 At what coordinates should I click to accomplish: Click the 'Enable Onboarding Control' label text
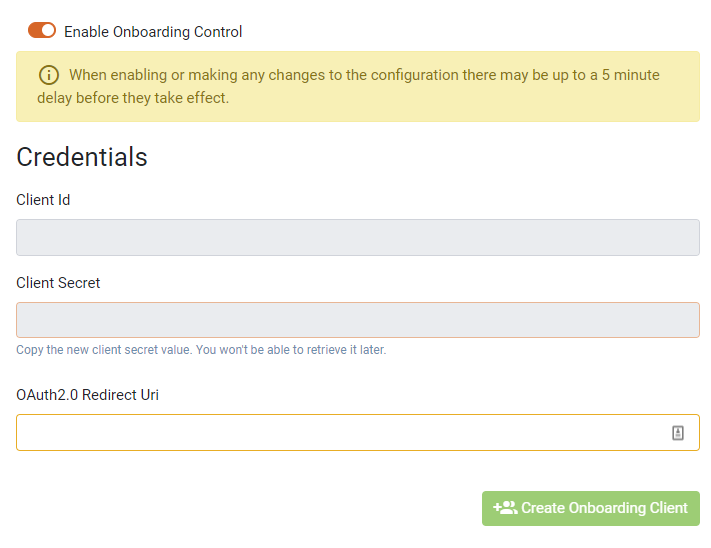[153, 32]
